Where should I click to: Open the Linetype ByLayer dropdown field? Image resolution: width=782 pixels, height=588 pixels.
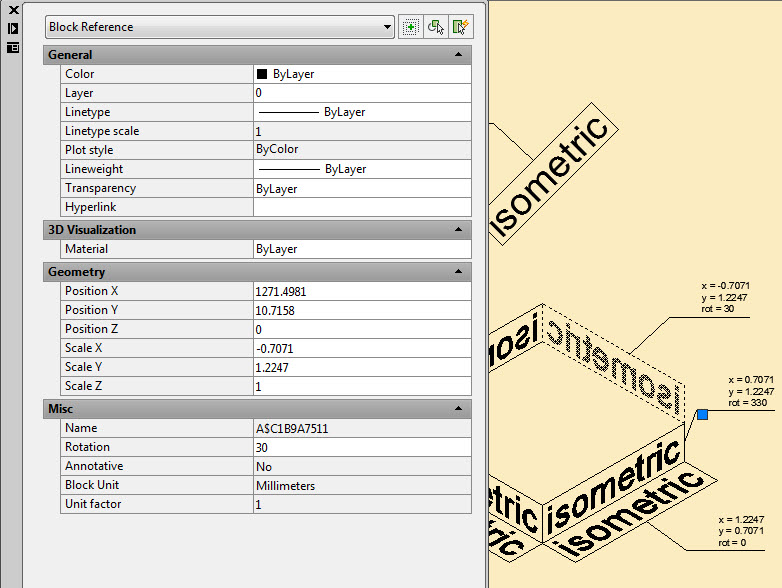pos(362,112)
